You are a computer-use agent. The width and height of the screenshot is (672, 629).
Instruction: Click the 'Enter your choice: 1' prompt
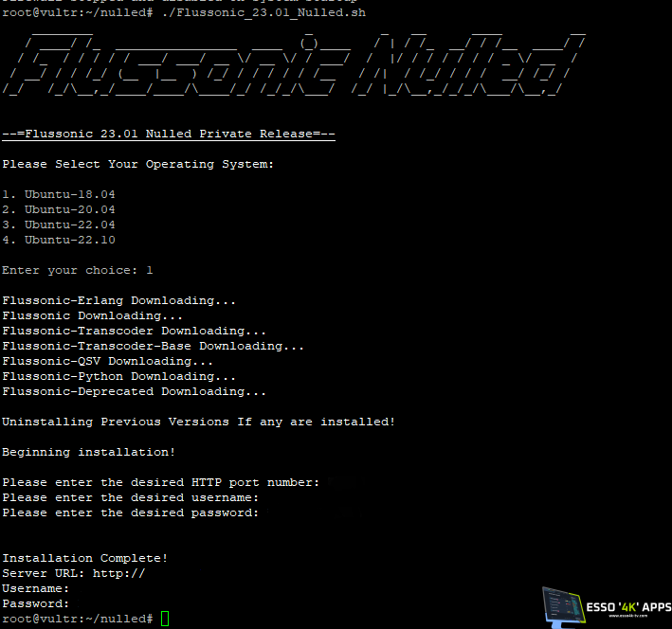[78, 270]
